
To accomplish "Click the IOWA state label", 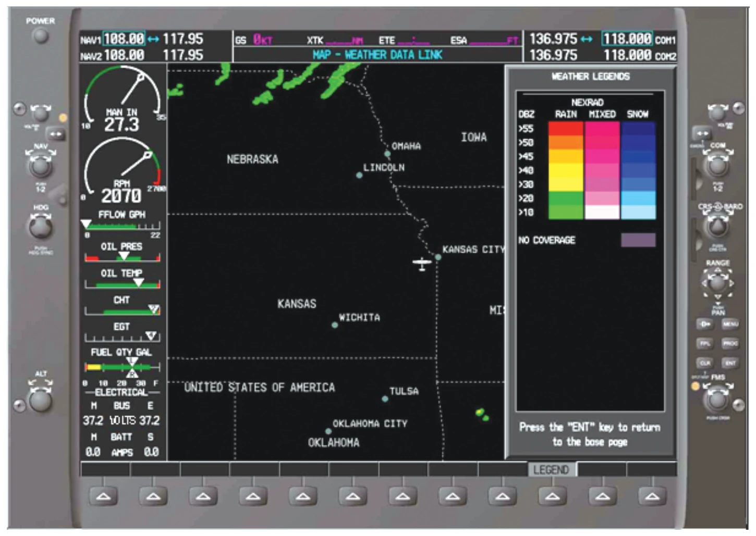I will [473, 137].
